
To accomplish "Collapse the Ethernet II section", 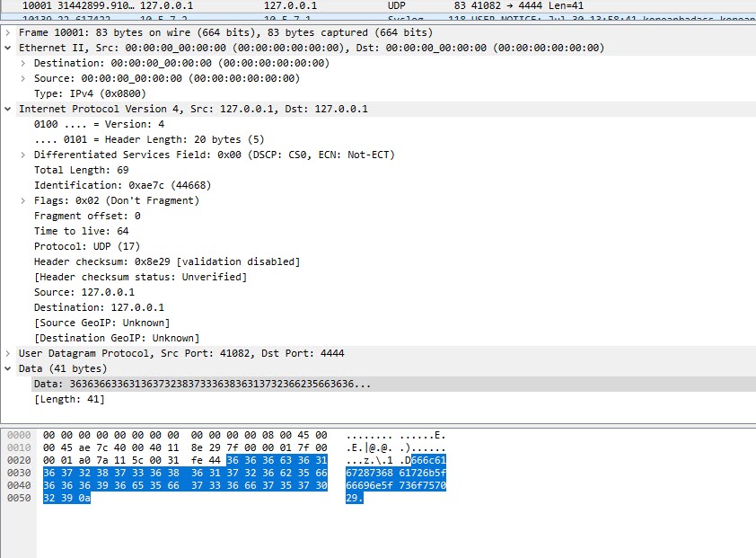I will (7, 48).
